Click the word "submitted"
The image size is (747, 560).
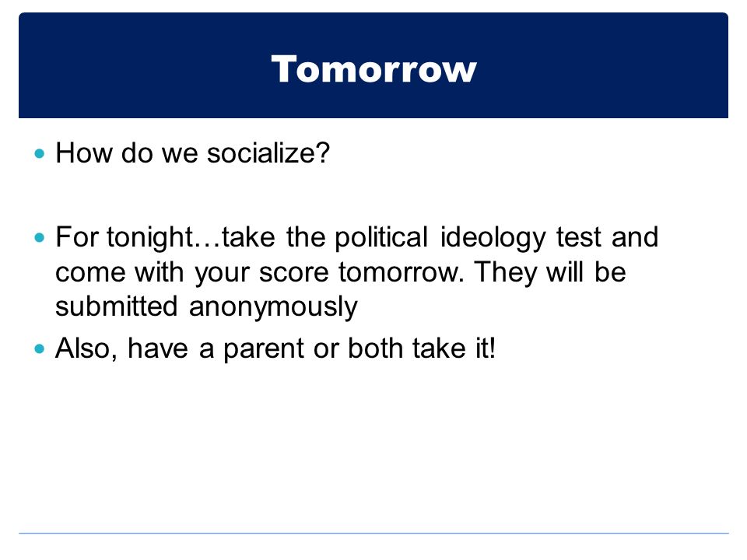[x=116, y=306]
